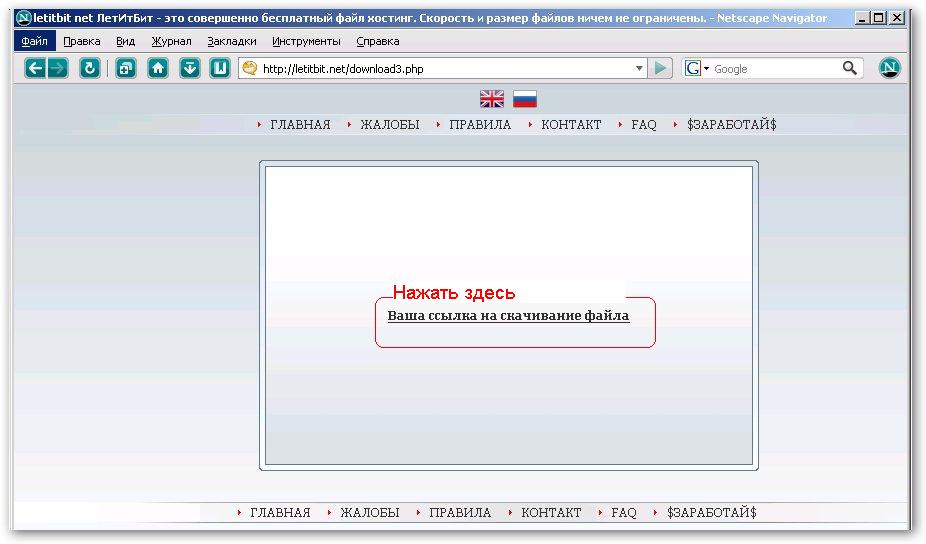The image size is (926, 544).
Task: Open the Справка menu
Action: point(377,41)
